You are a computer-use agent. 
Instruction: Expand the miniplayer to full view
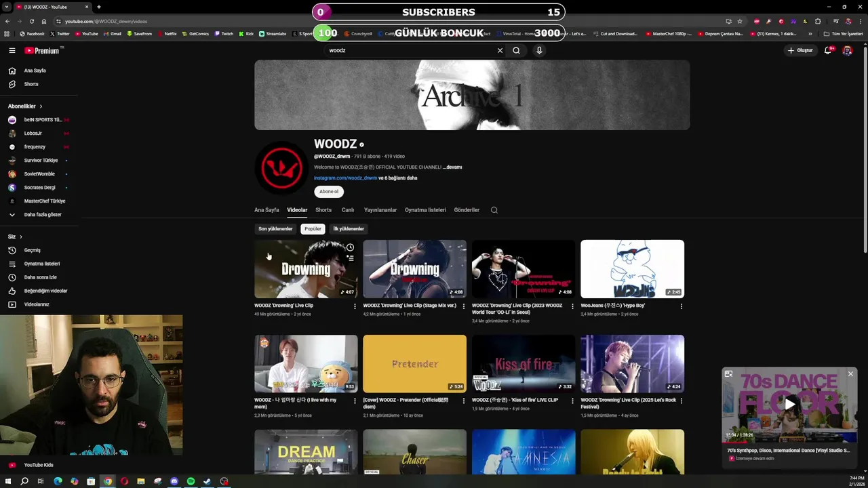(728, 374)
